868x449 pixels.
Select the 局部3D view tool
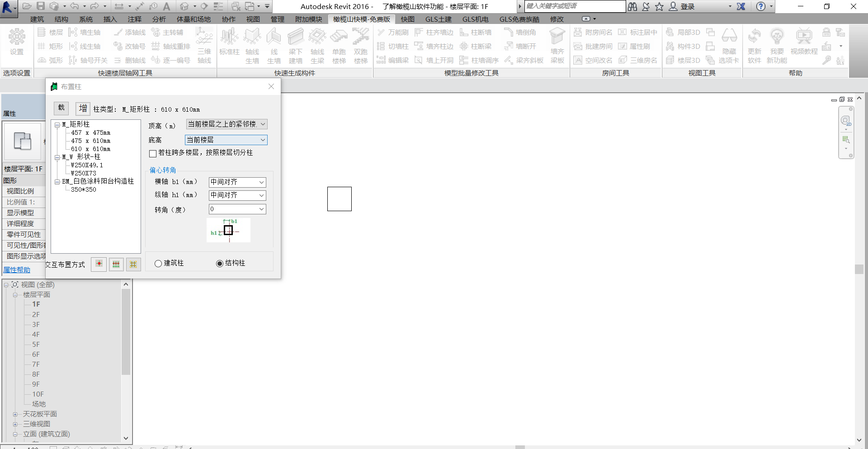pos(683,33)
